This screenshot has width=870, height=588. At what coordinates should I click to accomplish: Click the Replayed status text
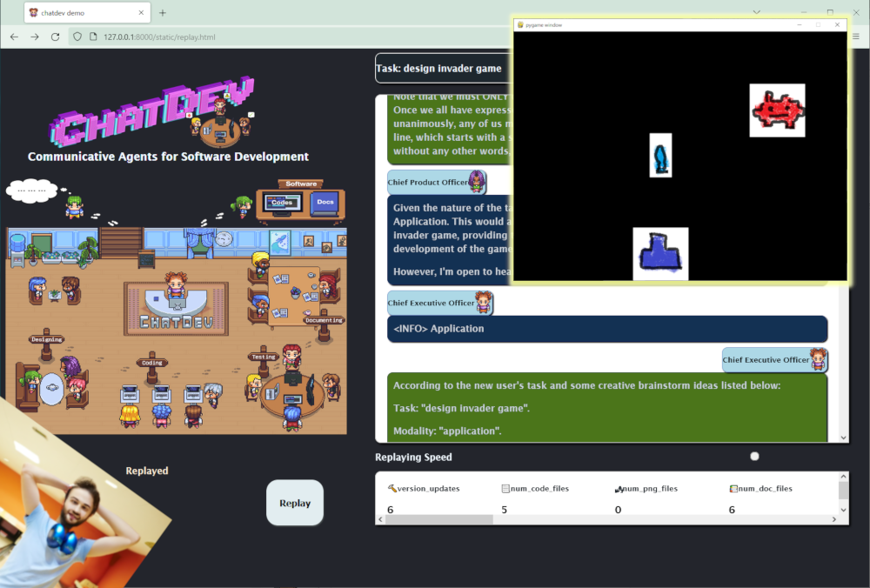click(146, 471)
